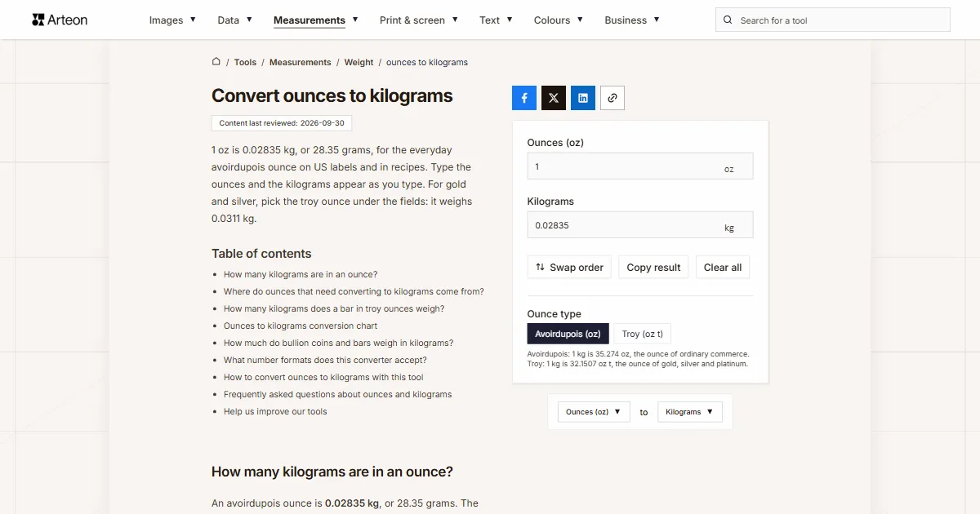
Task: Open the Colours menu
Action: 559,20
